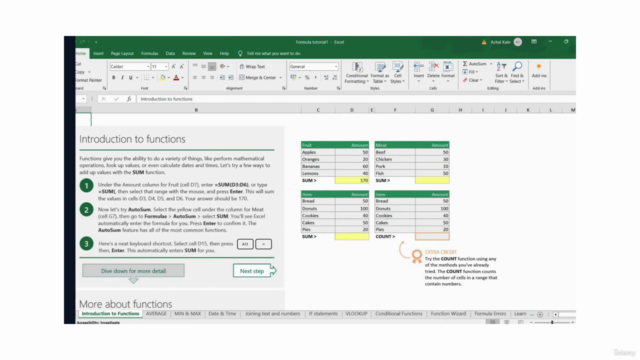Open Find & Select magnifier menu
640x360 pixels.
[x=517, y=73]
